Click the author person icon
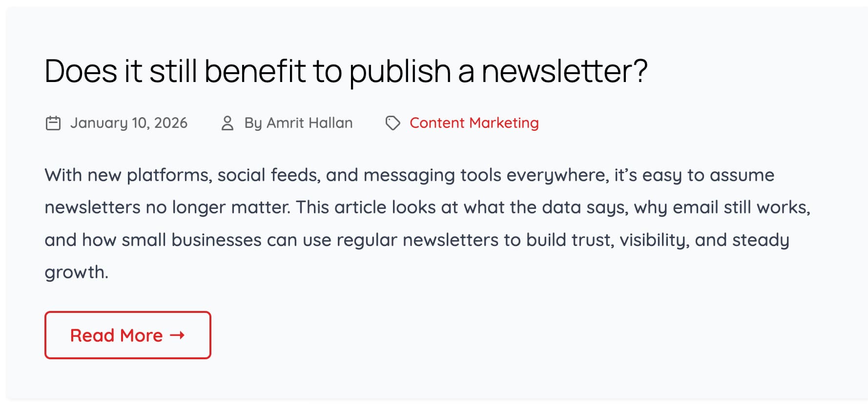This screenshot has width=868, height=412. tap(227, 123)
